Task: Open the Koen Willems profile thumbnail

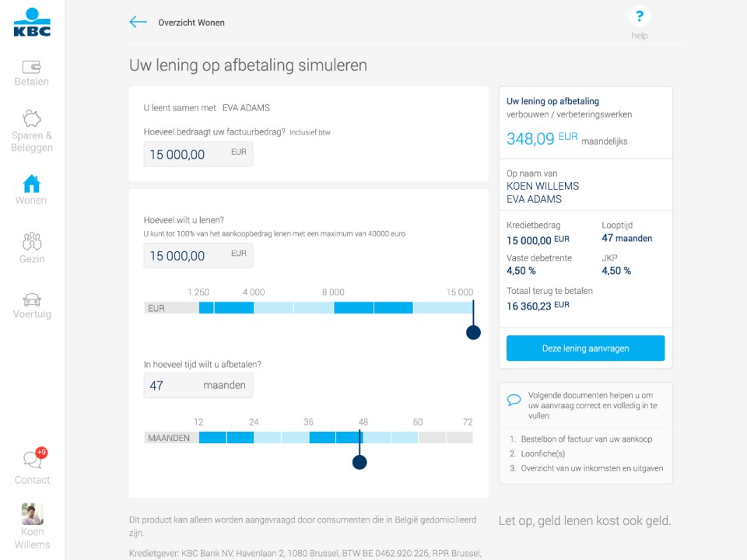Action: pyautogui.click(x=33, y=513)
